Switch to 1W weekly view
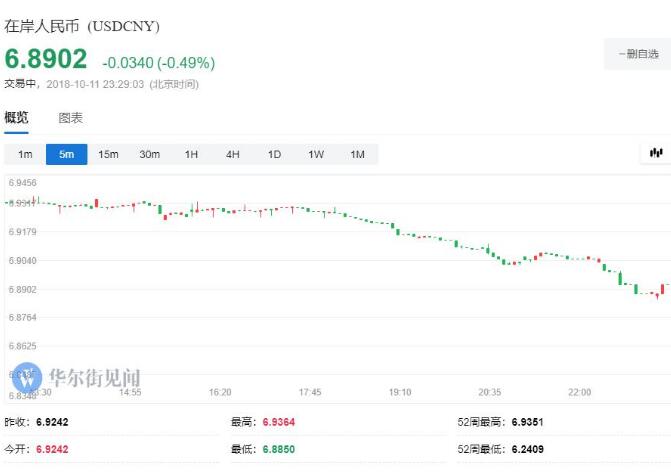This screenshot has height=475, width=671. (x=316, y=154)
